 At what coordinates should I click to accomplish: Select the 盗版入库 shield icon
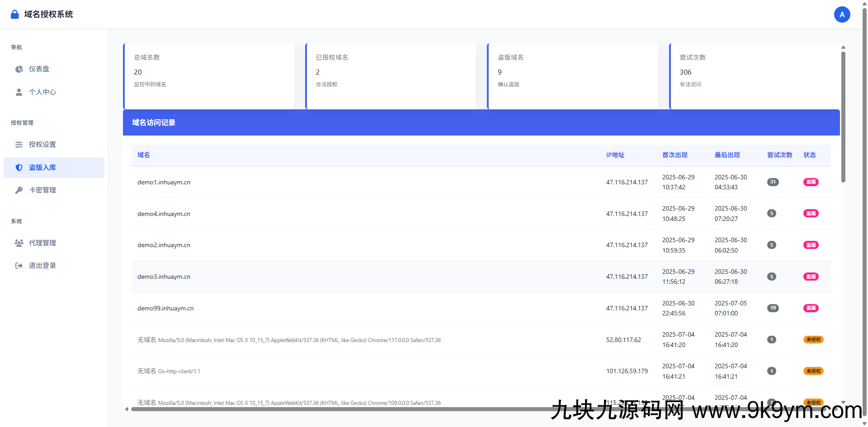pos(19,167)
